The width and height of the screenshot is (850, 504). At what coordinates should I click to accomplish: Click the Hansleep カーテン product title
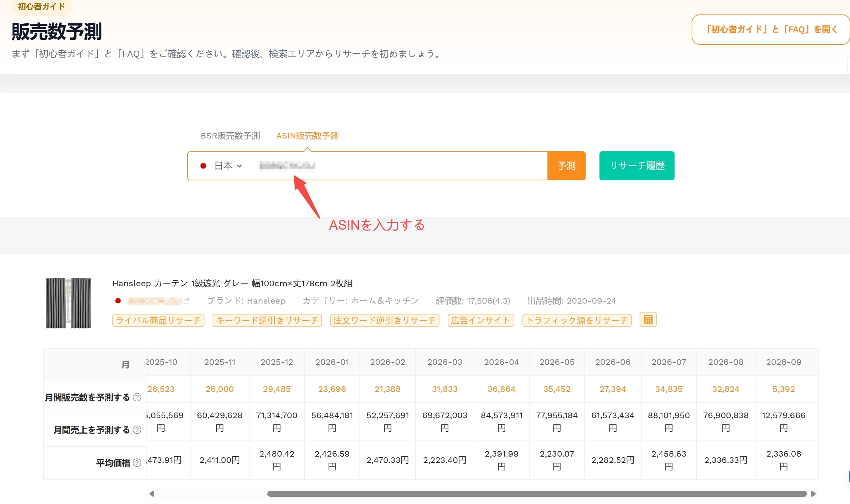(x=232, y=283)
